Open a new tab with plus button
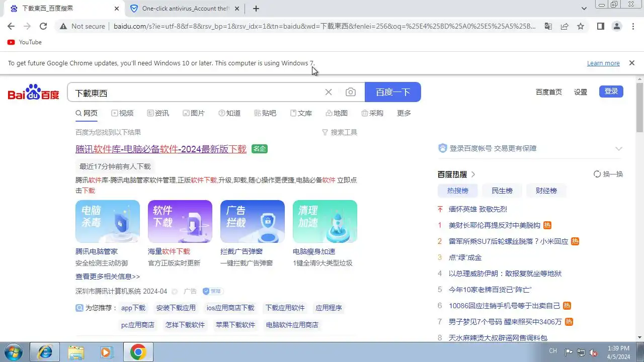Screen dimensions: 644x362 tap(256, 9)
